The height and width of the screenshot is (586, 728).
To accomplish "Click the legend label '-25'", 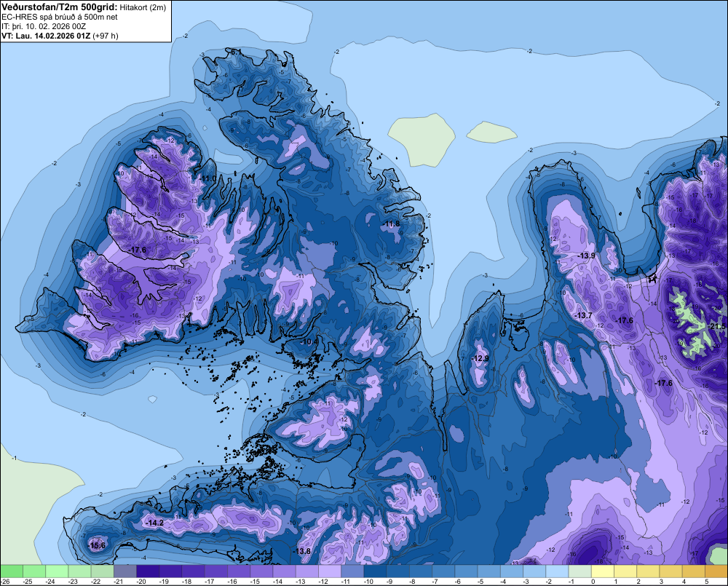I will pos(28,582).
